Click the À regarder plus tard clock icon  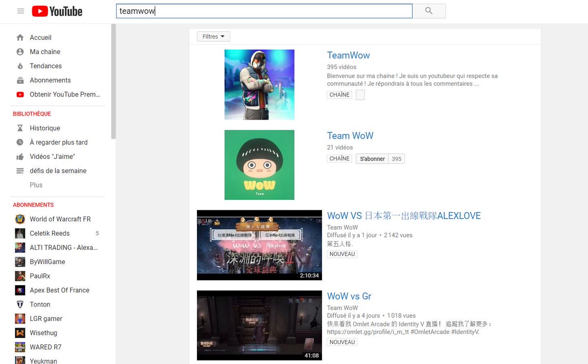pyautogui.click(x=20, y=142)
